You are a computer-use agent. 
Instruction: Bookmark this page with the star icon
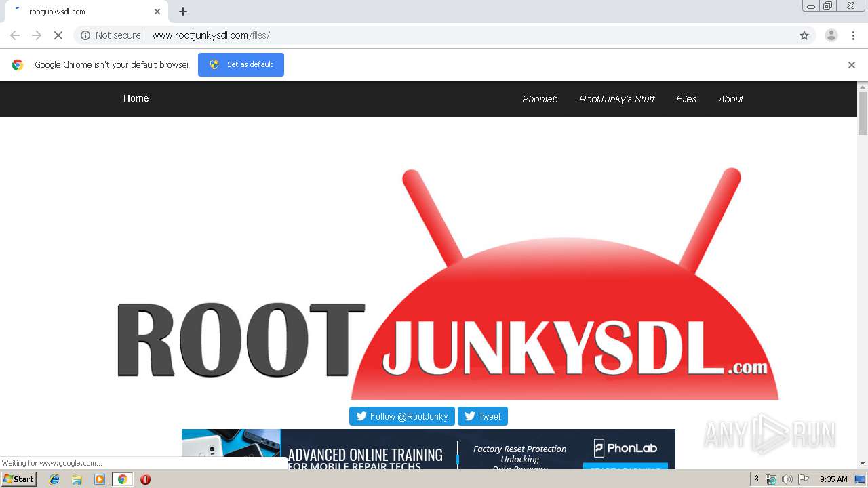point(804,35)
